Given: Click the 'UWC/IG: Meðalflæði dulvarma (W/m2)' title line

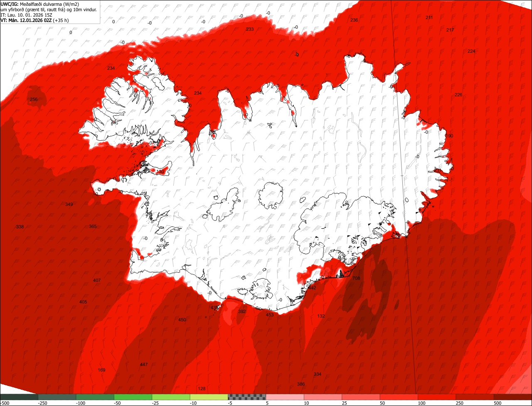Looking at the screenshot, I should point(40,4).
